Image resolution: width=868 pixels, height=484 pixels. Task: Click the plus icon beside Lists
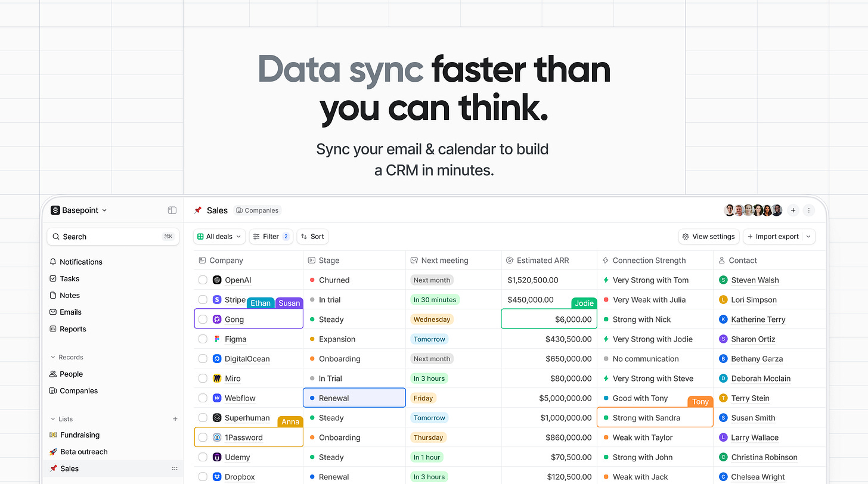click(175, 419)
